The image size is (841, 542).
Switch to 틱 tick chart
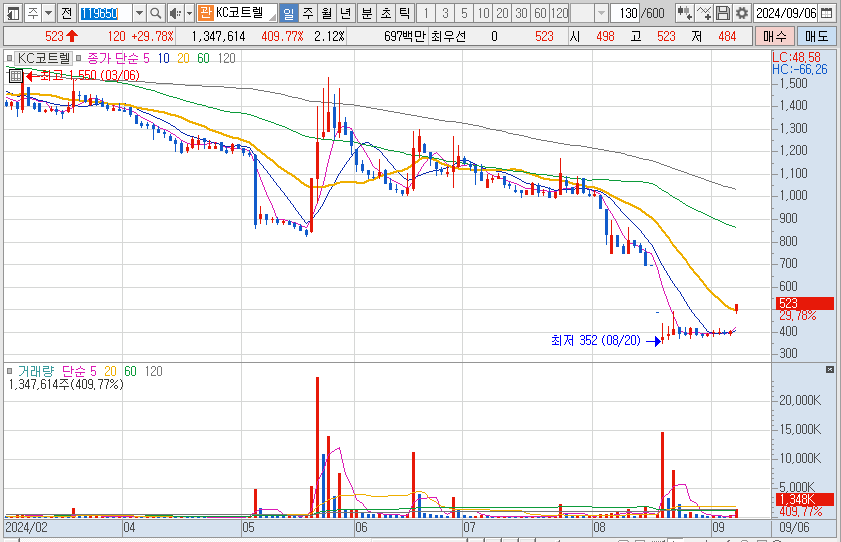(x=404, y=13)
